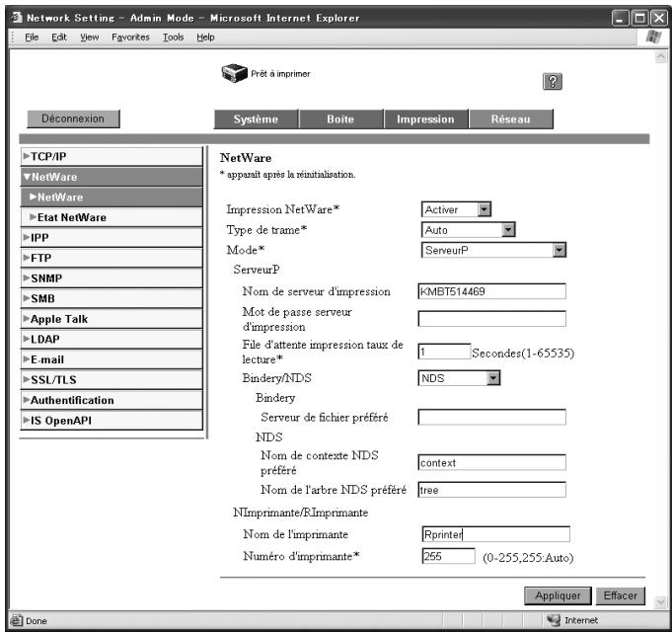Open the Favorites menu
The height and width of the screenshot is (632, 672).
pyautogui.click(x=130, y=38)
